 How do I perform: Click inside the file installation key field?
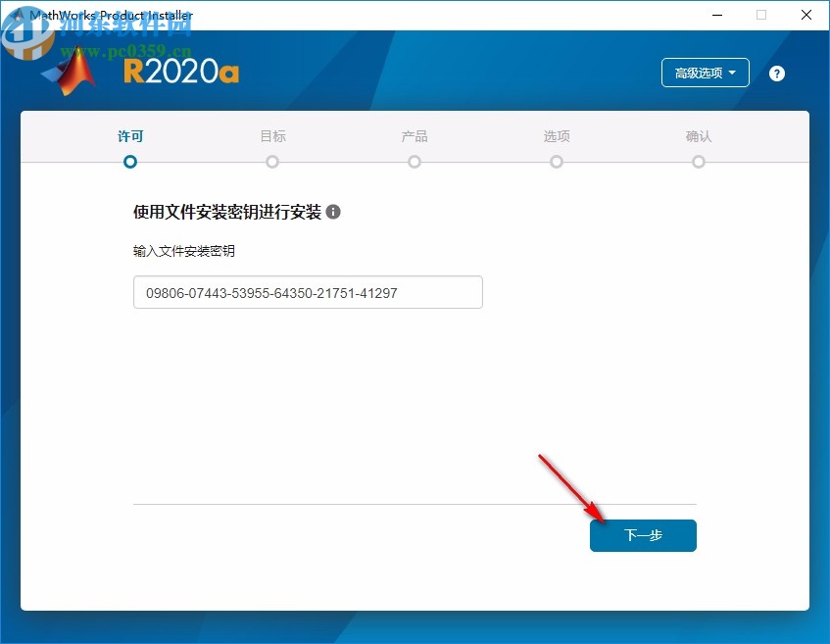[x=308, y=292]
